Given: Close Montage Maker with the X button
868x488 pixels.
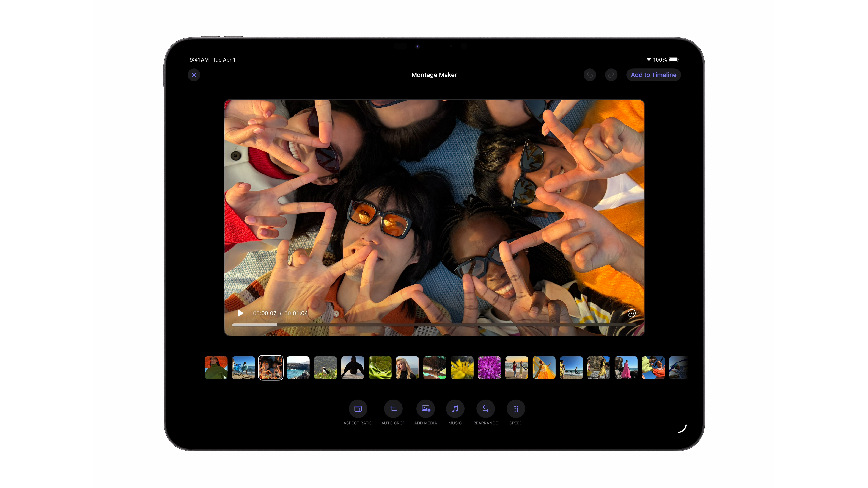Looking at the screenshot, I should coord(194,75).
